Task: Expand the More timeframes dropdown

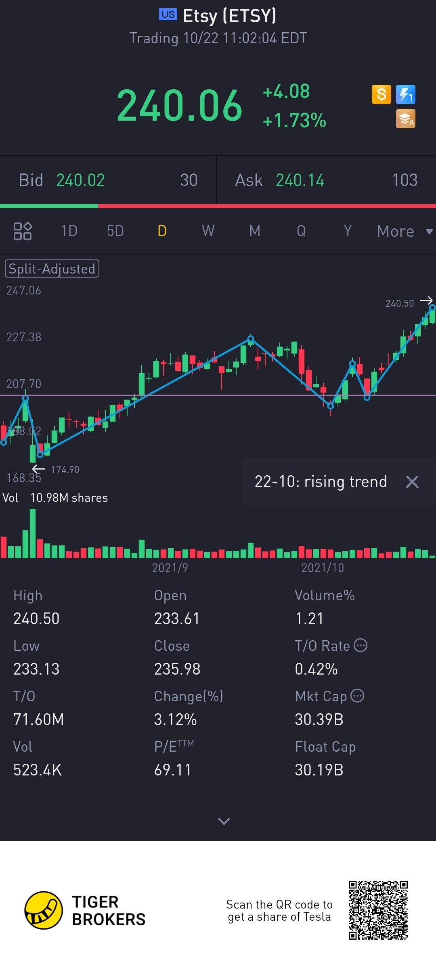Action: (404, 231)
